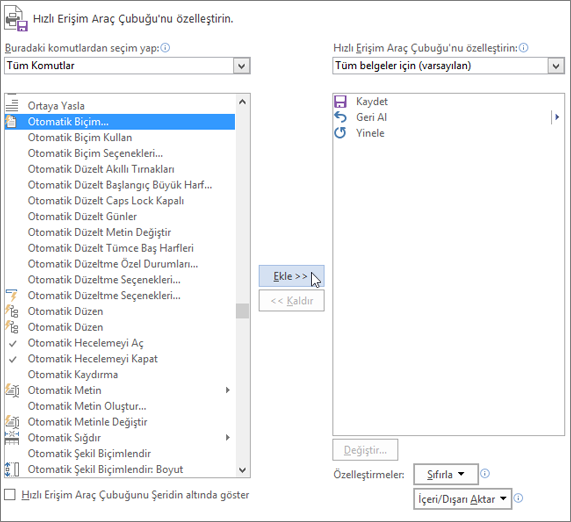Open the İçeri/Dışarı Aktar dropdown

[462, 499]
